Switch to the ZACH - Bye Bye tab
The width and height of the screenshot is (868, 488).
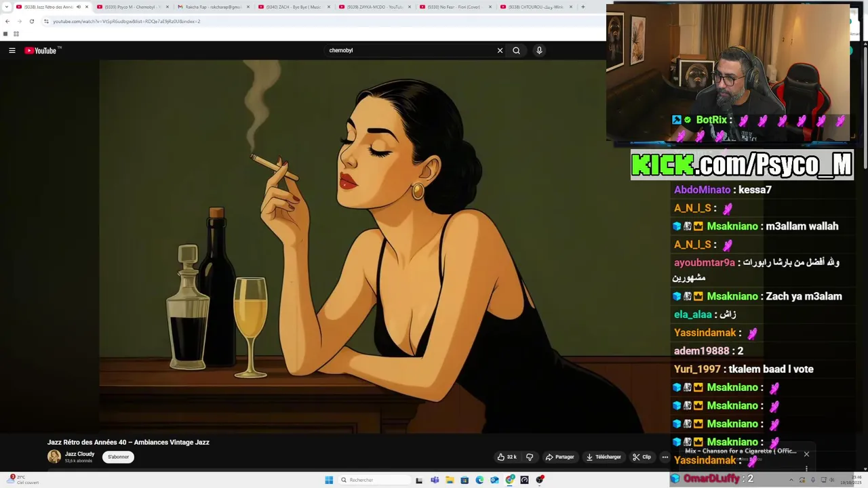293,7
